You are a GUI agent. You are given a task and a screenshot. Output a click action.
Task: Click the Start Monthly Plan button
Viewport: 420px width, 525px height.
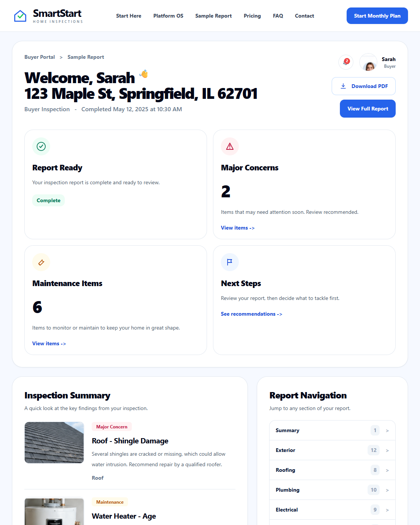point(377,16)
